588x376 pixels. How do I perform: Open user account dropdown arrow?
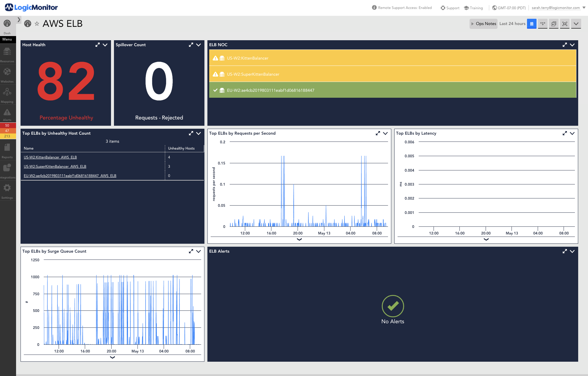(584, 8)
